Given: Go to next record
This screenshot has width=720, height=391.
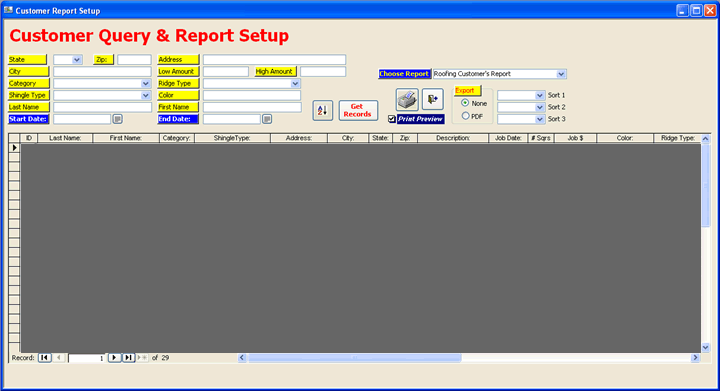Looking at the screenshot, I should (114, 357).
